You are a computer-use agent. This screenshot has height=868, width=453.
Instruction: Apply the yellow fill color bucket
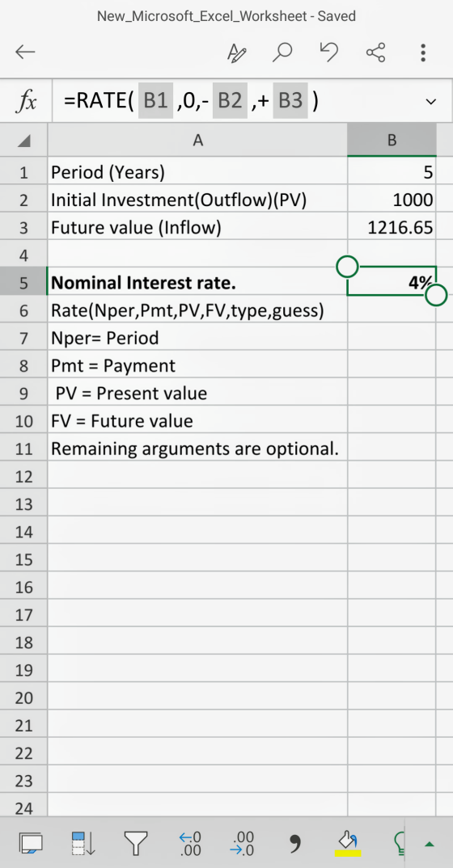[348, 844]
